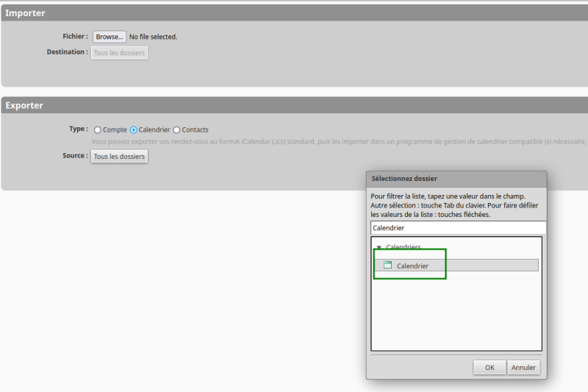Image resolution: width=588 pixels, height=392 pixels.
Task: Select the Calendrier folder row
Action: point(456,266)
